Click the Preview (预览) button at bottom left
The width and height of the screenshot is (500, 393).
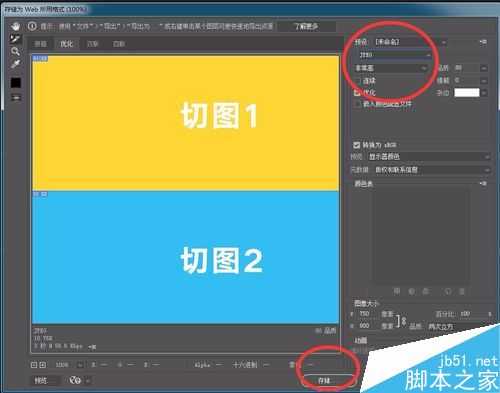coord(45,380)
